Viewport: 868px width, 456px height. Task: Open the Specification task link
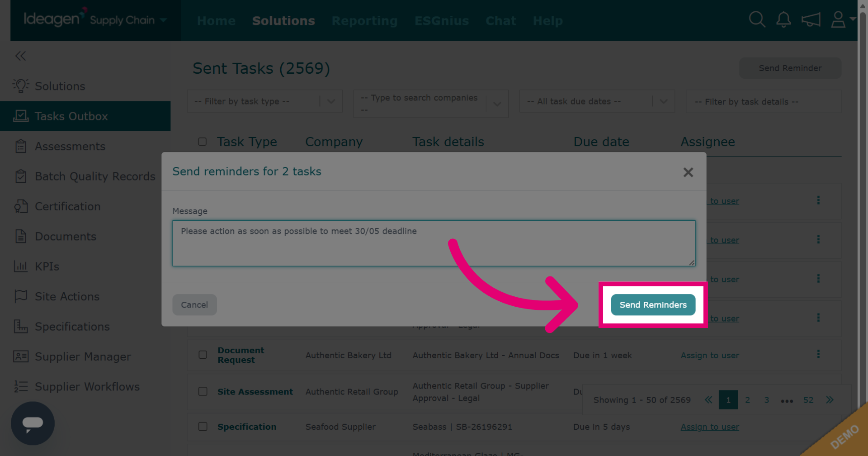(x=247, y=427)
